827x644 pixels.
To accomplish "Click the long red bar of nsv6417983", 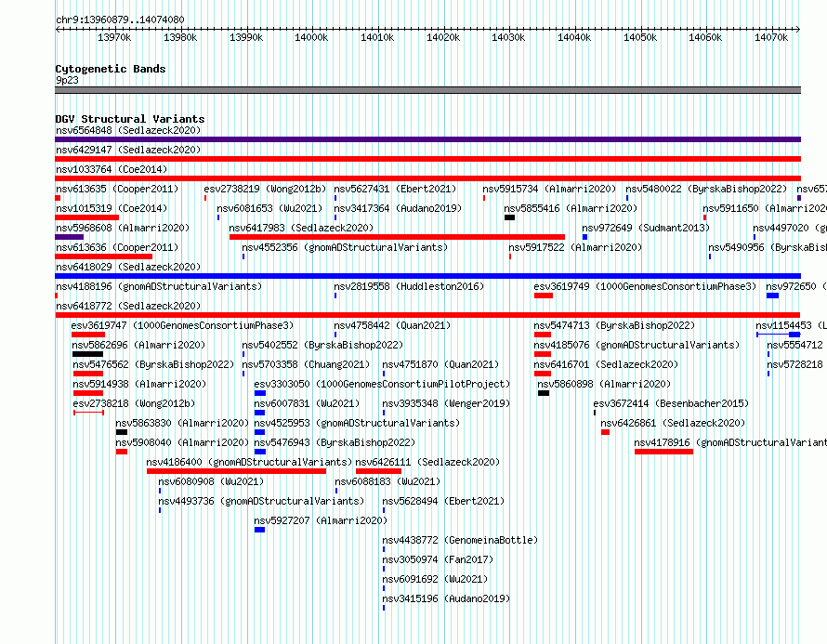I will tap(397, 237).
